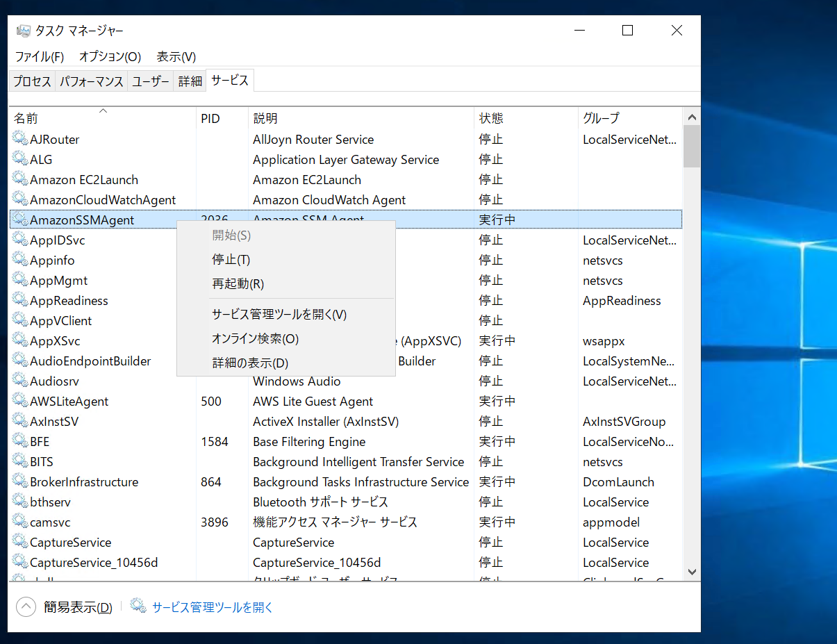Click the gear icon beside ALG
The height and width of the screenshot is (644, 837).
coord(20,159)
